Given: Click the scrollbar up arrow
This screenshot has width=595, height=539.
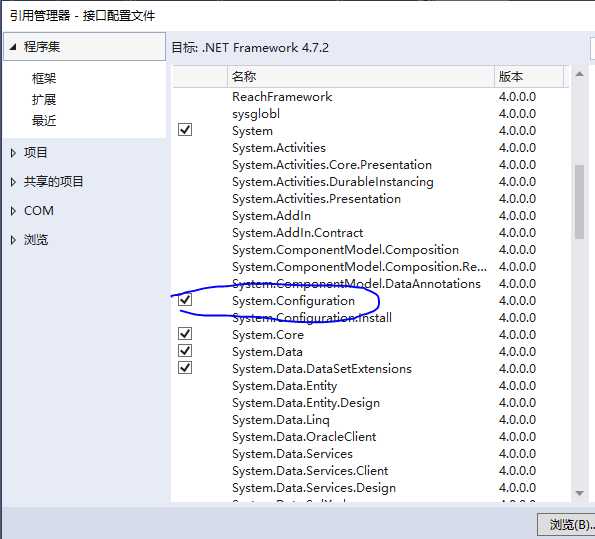Looking at the screenshot, I should (x=579, y=75).
